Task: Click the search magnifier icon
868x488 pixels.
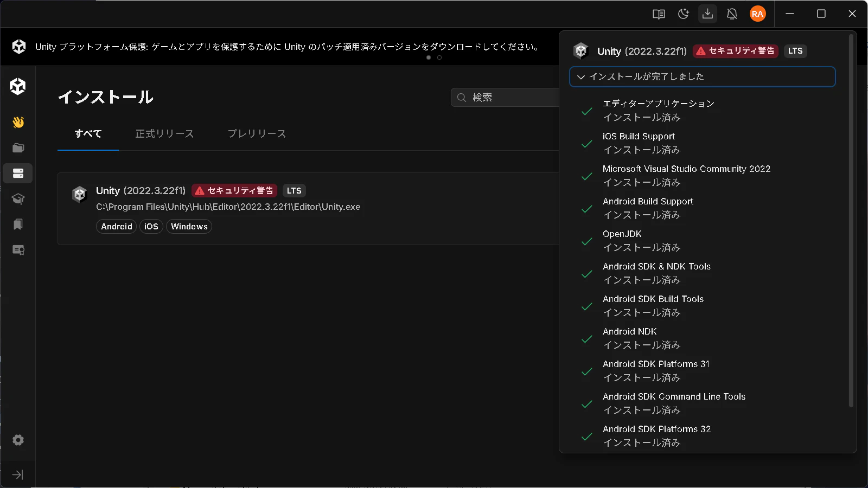Action: 462,98
